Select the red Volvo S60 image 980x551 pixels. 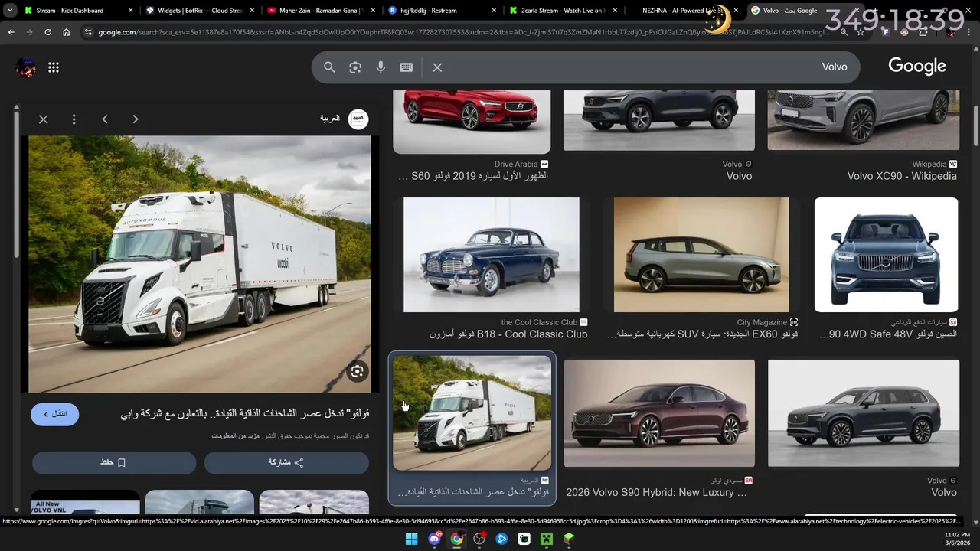(472, 122)
